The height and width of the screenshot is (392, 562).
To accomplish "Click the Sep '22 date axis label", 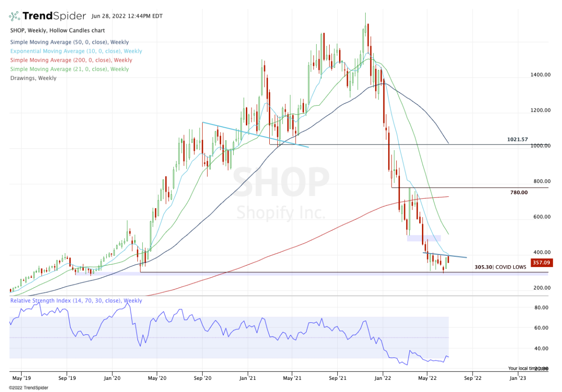I will click(472, 377).
